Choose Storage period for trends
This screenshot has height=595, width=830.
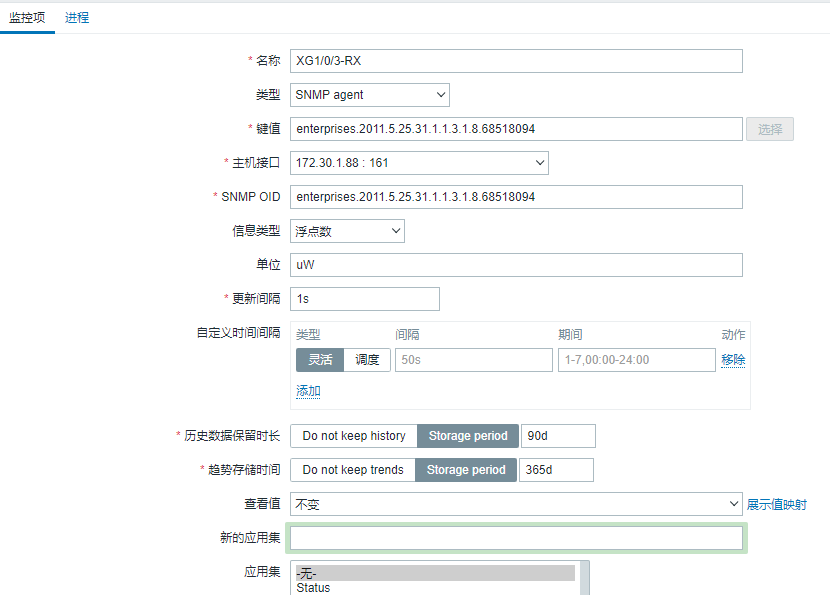pyautogui.click(x=466, y=470)
